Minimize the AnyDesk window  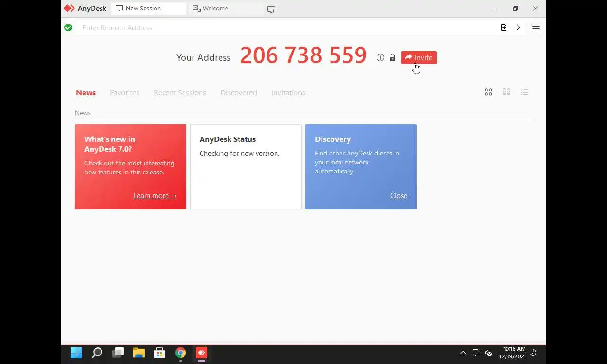click(494, 9)
